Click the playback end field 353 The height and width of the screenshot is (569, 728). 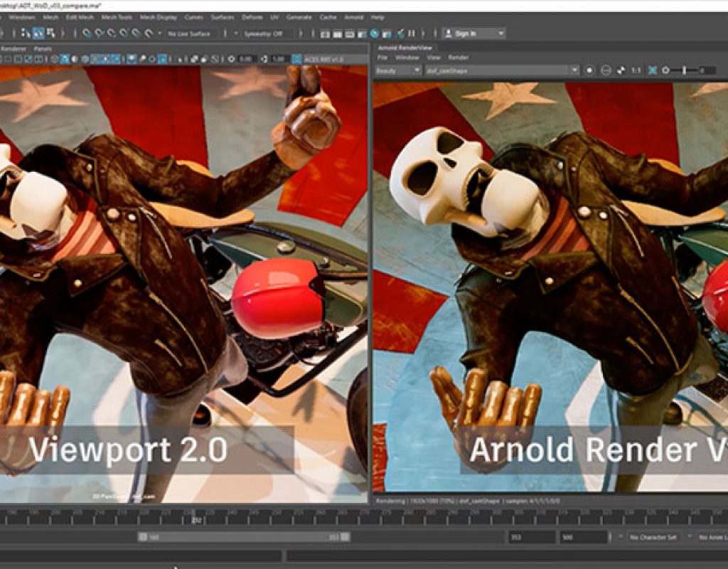coord(532,537)
